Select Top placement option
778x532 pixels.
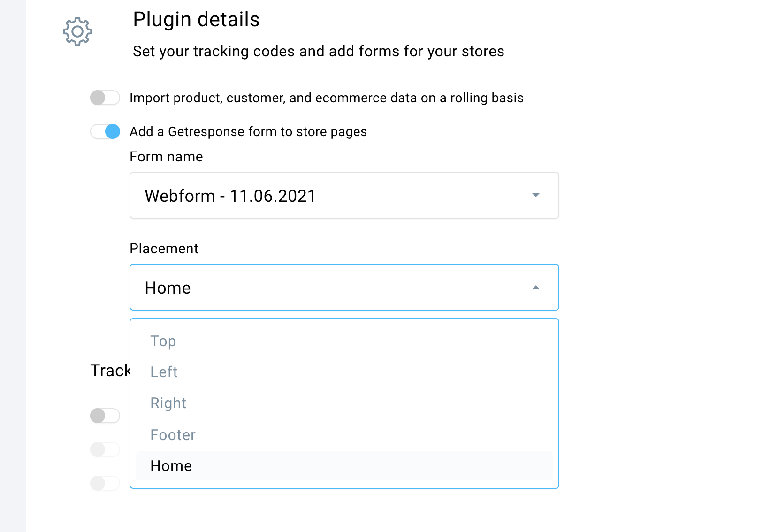163,341
